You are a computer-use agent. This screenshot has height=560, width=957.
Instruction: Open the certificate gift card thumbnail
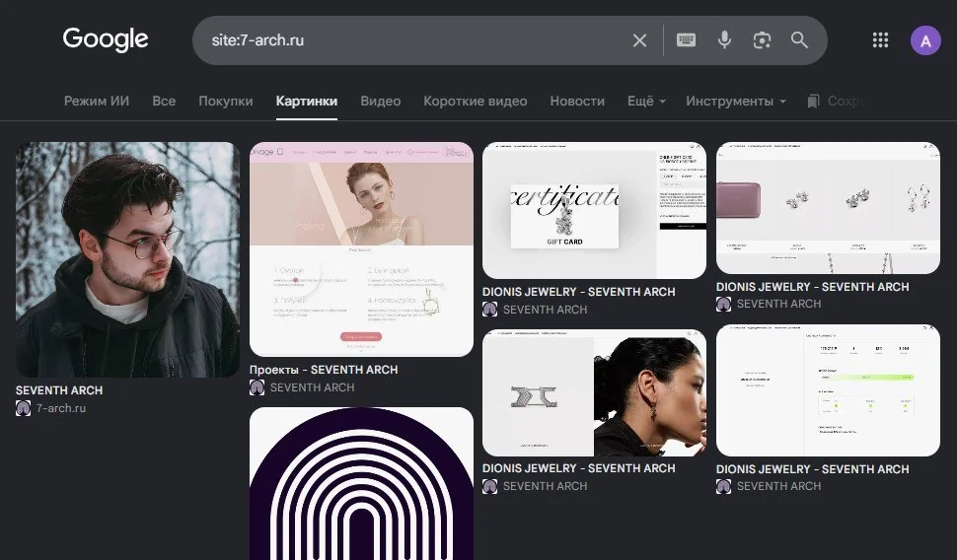click(595, 210)
